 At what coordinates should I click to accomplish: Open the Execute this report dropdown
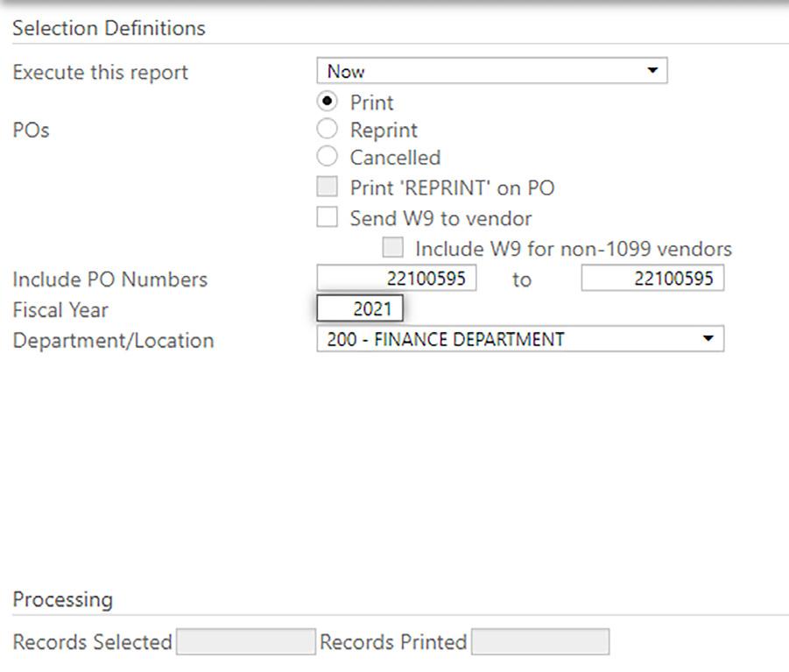[491, 71]
